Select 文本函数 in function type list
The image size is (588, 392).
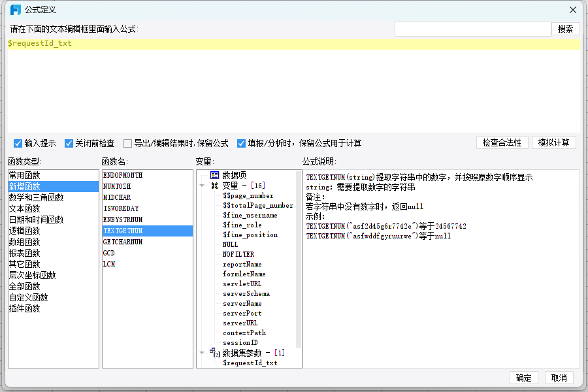coord(24,208)
